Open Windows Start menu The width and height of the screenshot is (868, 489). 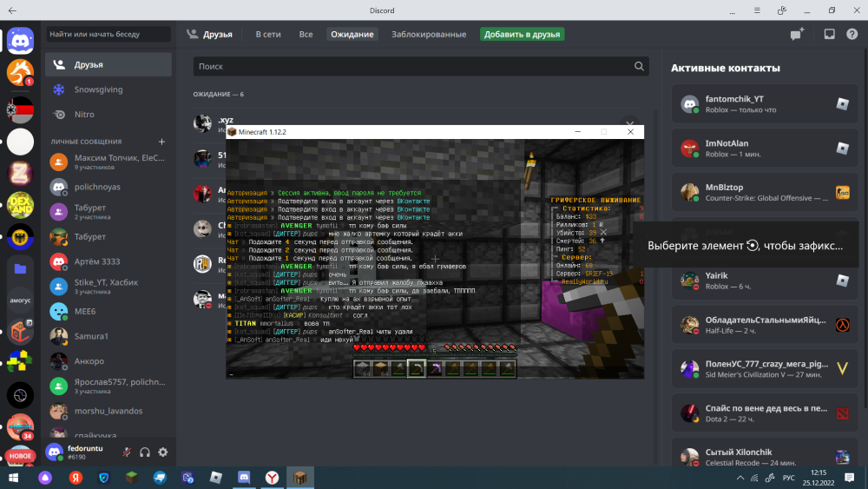(x=13, y=478)
